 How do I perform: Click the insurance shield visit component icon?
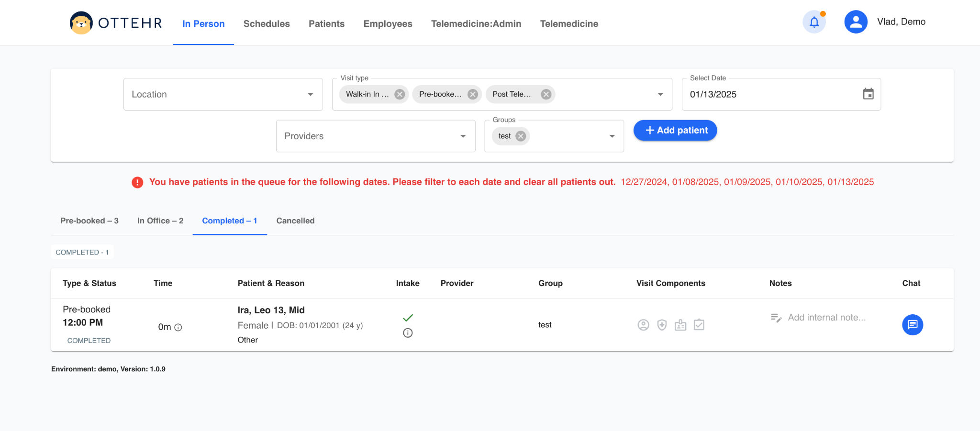click(662, 325)
